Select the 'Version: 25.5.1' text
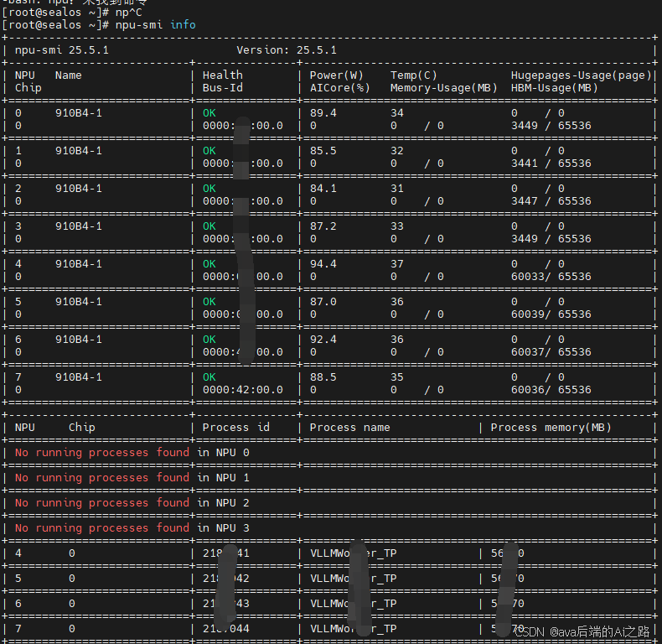The height and width of the screenshot is (644, 662). point(287,50)
